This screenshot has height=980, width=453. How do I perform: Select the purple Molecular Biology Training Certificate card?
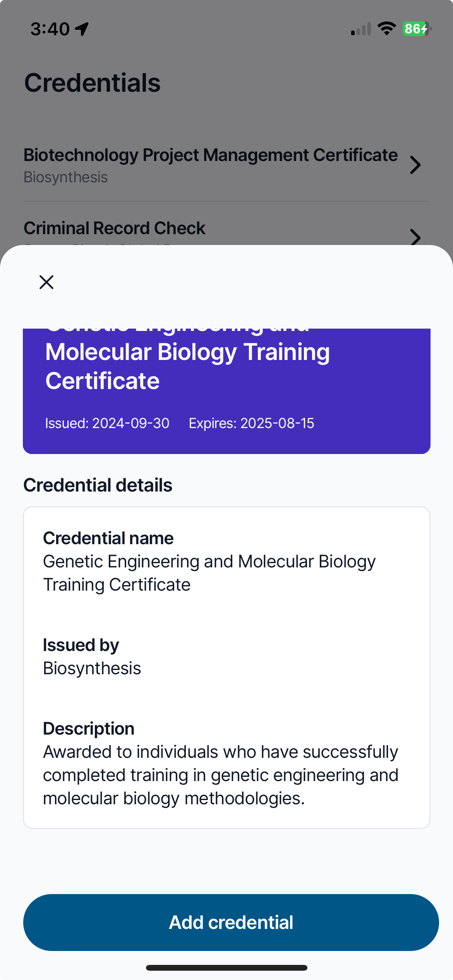click(226, 391)
